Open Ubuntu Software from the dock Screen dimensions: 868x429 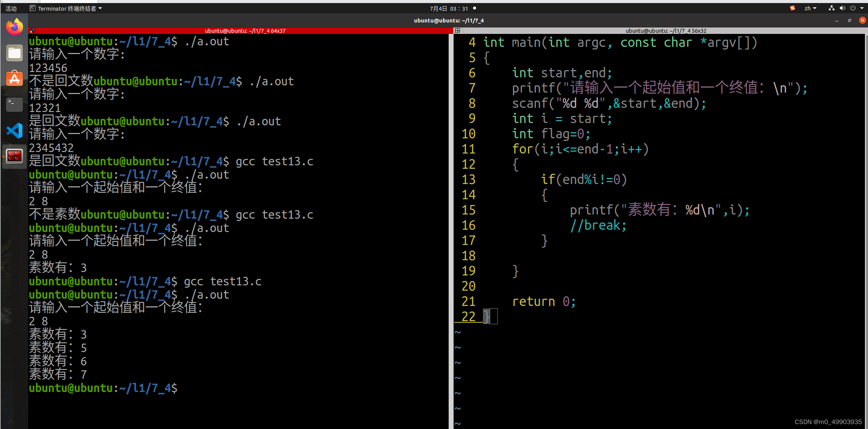[14, 79]
